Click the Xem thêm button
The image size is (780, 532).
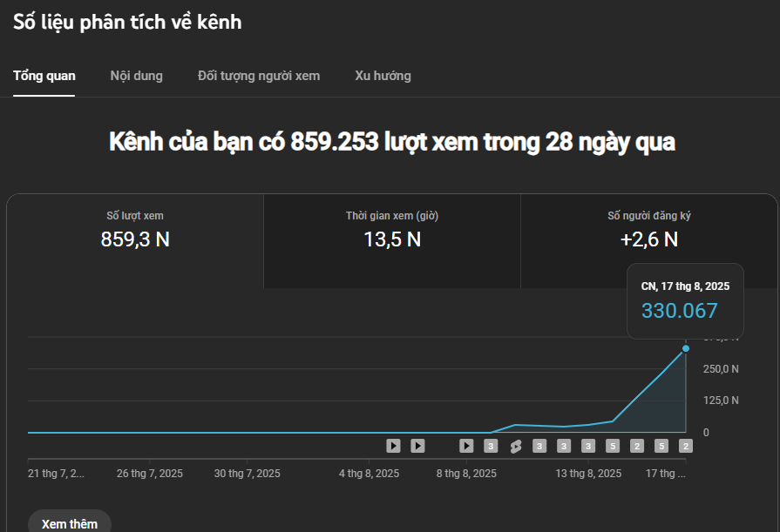pyautogui.click(x=70, y=523)
